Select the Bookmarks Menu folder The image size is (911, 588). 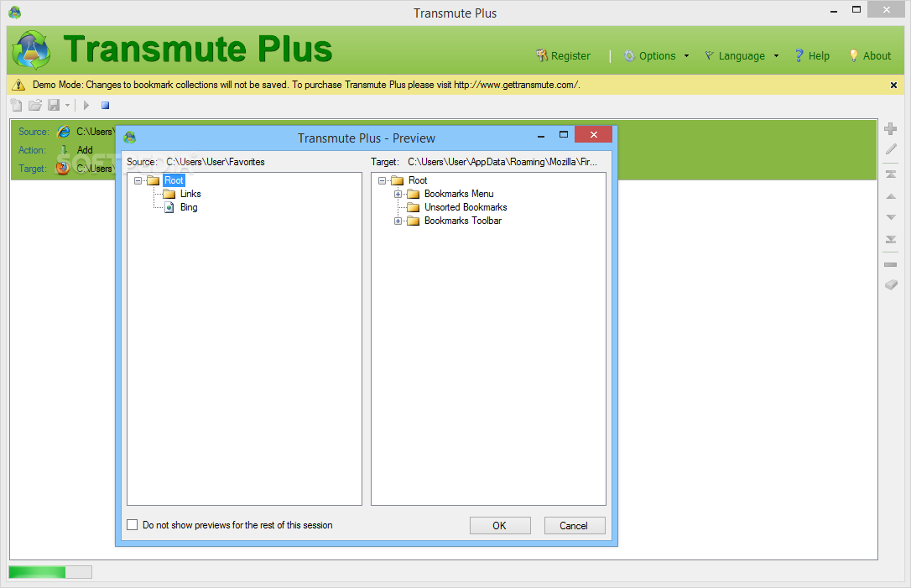[459, 194]
